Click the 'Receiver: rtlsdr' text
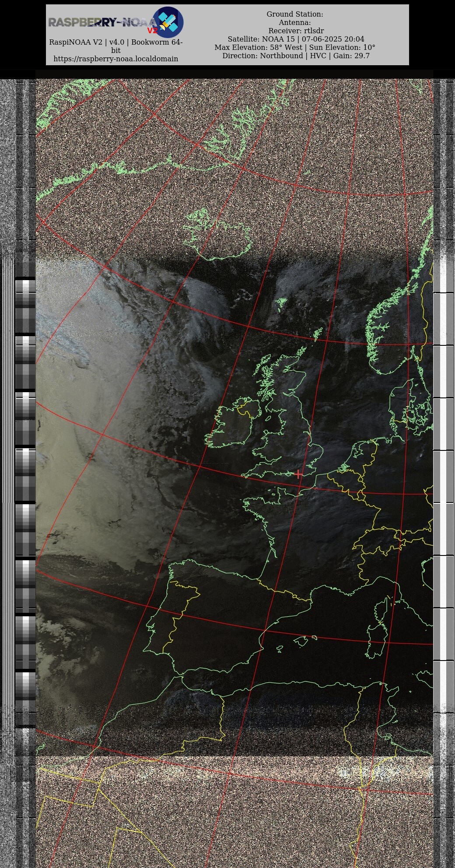Viewport: 455px width, 868px height. tap(296, 31)
